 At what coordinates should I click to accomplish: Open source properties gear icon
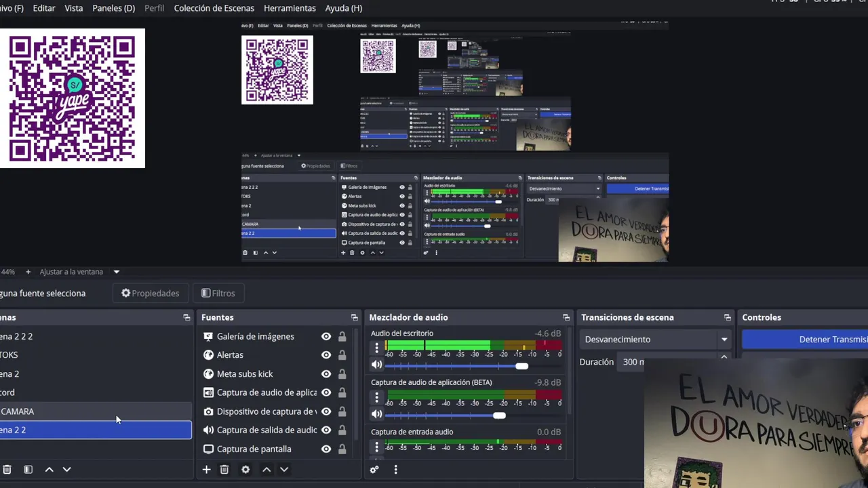(x=245, y=469)
